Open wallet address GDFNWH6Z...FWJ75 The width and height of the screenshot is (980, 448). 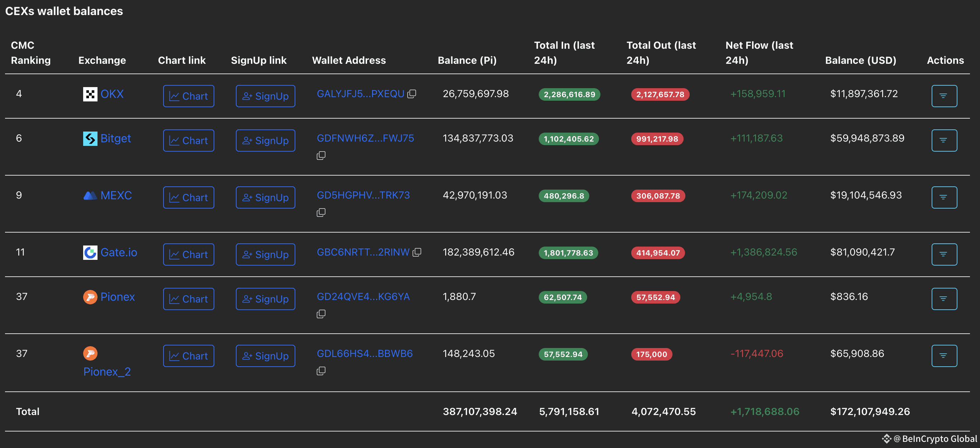coord(365,138)
